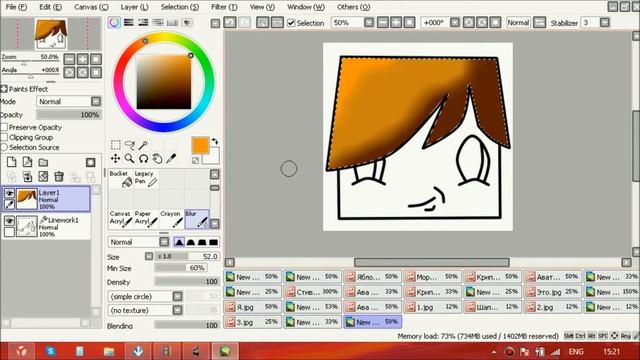Image resolution: width=640 pixels, height=360 pixels.
Task: Open the simple circle brush shape dropdown
Action: (177, 296)
